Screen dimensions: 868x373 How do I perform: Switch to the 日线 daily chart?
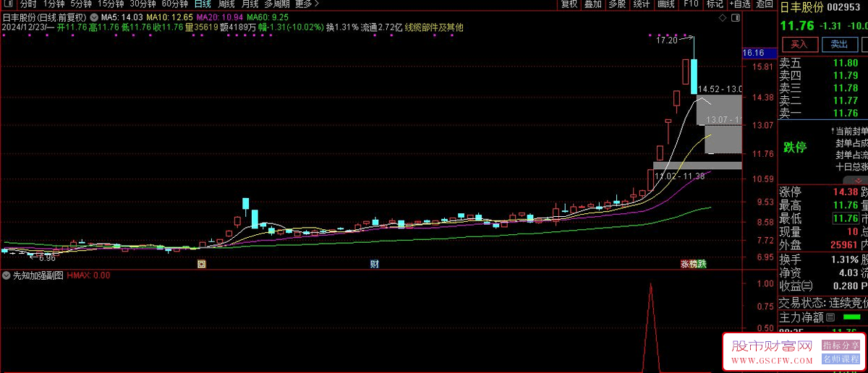203,4
